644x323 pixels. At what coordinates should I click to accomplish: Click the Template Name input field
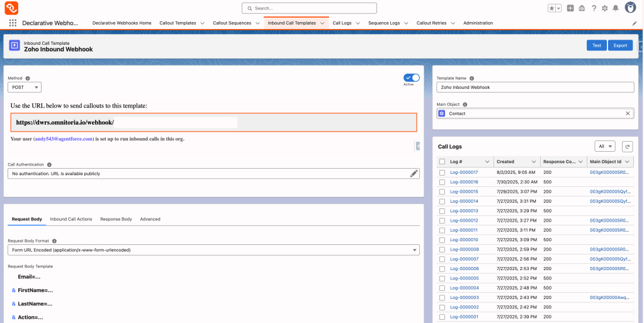point(535,88)
